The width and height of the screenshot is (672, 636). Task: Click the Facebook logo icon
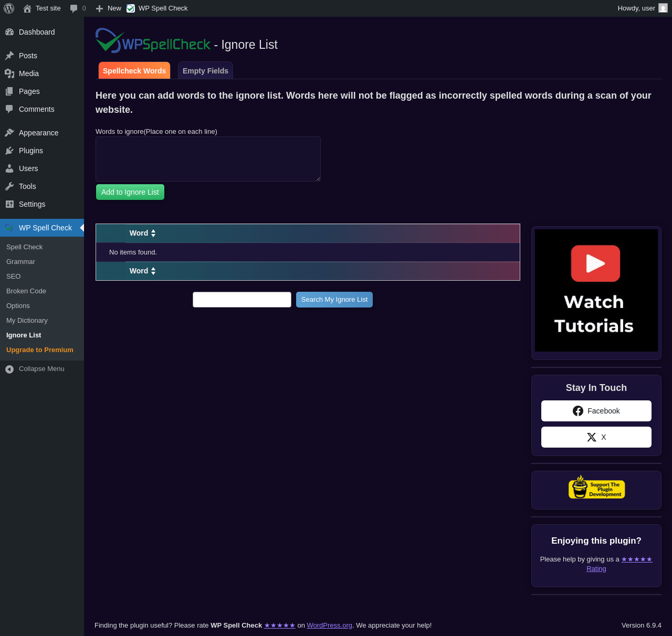click(578, 411)
